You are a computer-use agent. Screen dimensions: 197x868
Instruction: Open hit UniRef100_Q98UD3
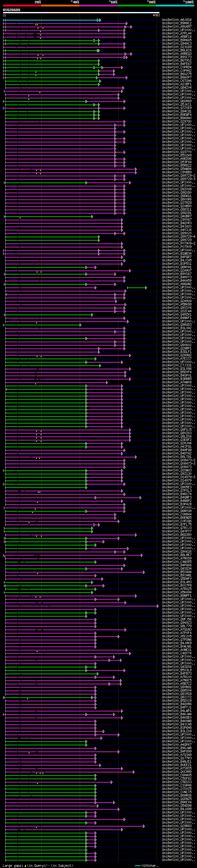point(177,325)
